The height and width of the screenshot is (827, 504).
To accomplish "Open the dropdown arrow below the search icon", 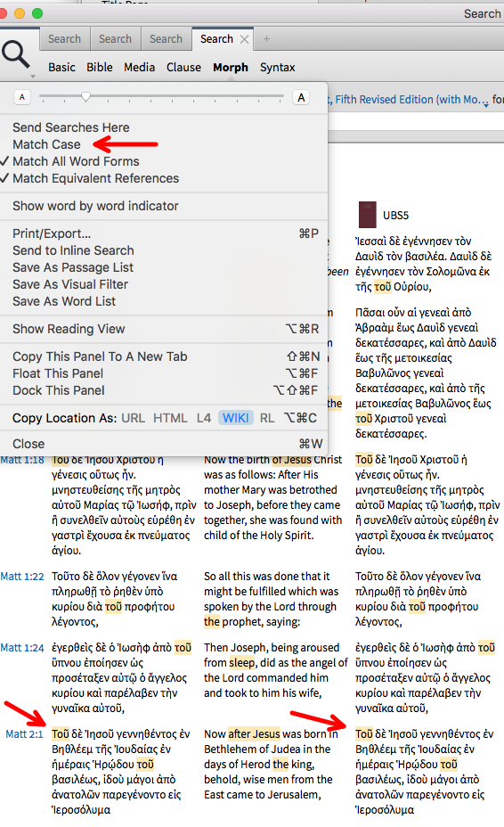I will coord(33,77).
